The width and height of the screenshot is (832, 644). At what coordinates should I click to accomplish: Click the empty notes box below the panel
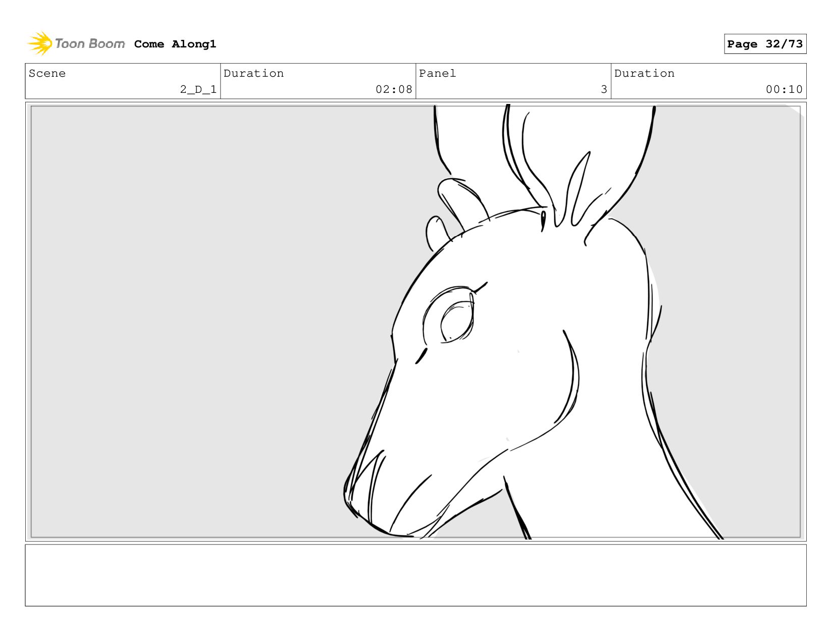pos(415,575)
